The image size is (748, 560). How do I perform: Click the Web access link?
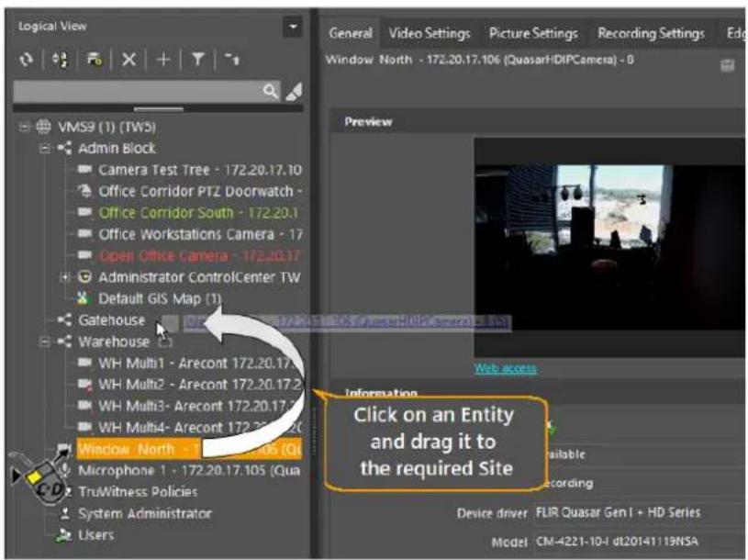point(505,368)
